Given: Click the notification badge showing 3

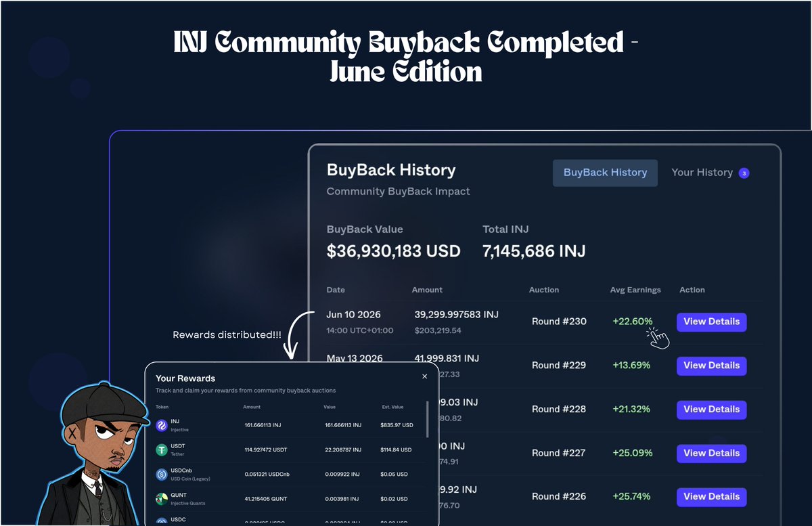Looking at the screenshot, I should click(744, 173).
